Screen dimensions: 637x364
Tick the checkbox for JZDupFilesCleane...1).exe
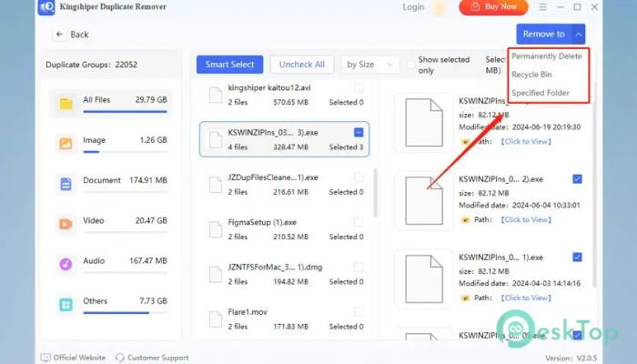click(x=359, y=177)
